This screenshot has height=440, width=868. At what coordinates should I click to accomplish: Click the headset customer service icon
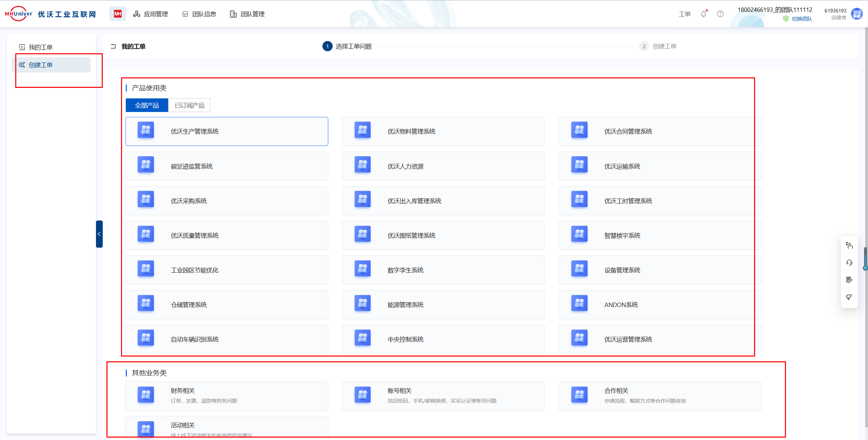849,263
